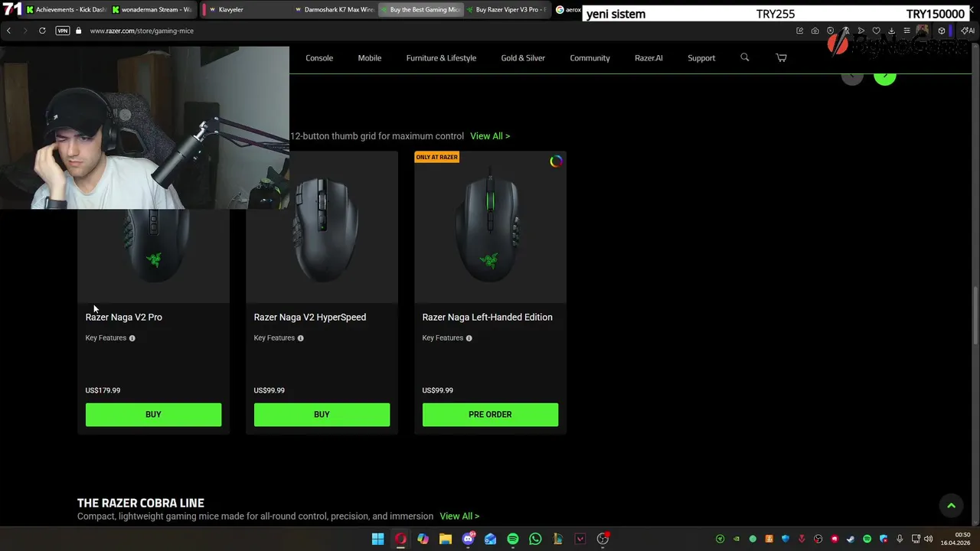Click the site lock icon in address bar

(78, 31)
